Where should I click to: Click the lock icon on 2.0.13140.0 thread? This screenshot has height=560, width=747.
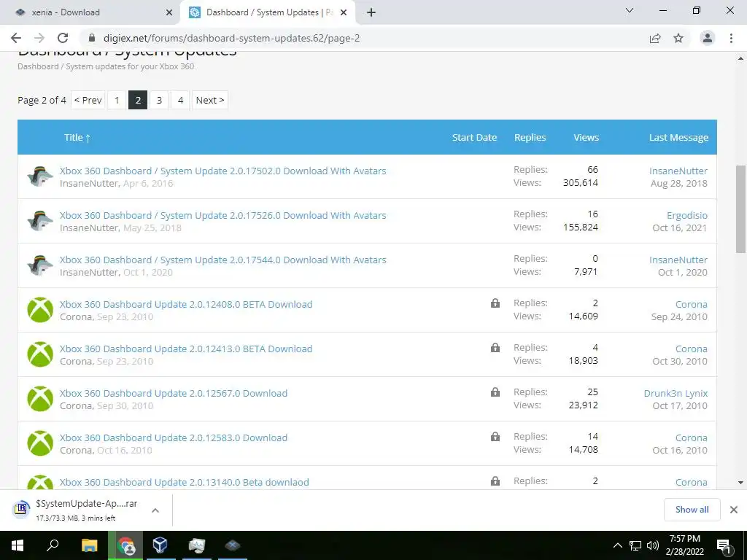tap(495, 481)
